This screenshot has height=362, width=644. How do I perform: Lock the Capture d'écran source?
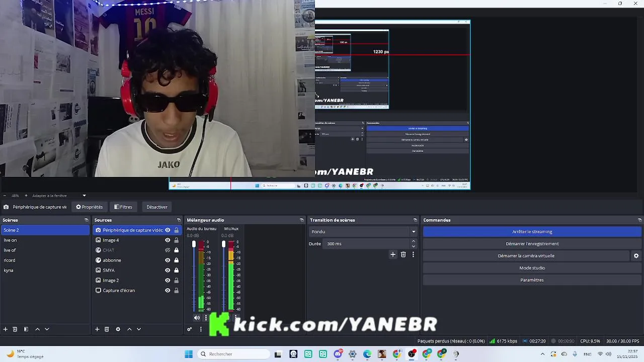pyautogui.click(x=176, y=291)
